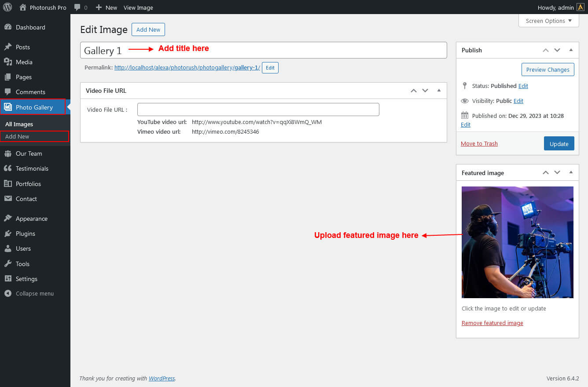Move Featured image box down
Image resolution: width=588 pixels, height=387 pixels.
coord(557,173)
